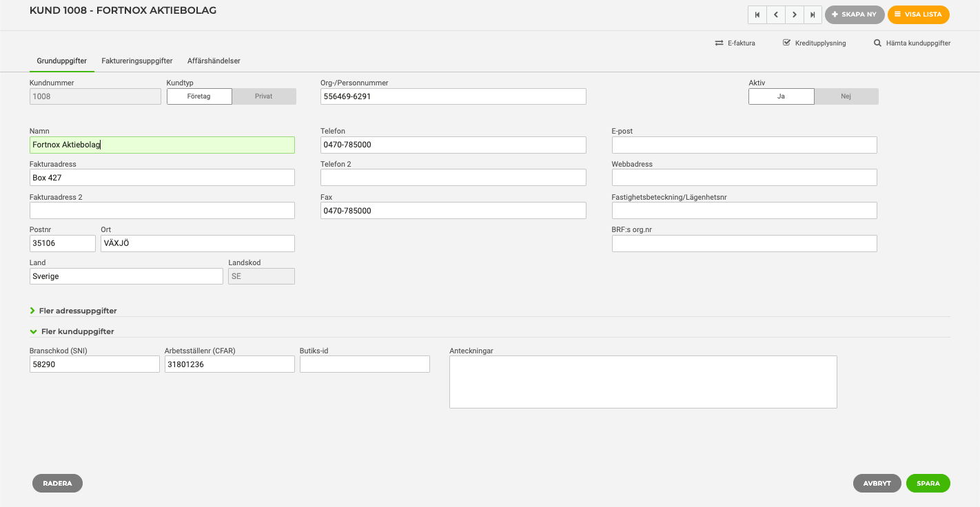Click the disabled Kundnummer field 1008
The image size is (980, 507).
[x=95, y=96]
